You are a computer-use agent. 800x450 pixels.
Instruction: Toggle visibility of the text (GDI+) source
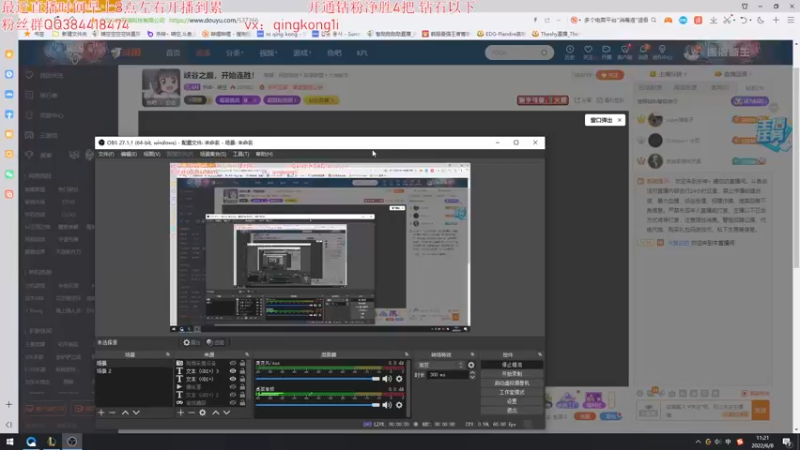point(233,379)
